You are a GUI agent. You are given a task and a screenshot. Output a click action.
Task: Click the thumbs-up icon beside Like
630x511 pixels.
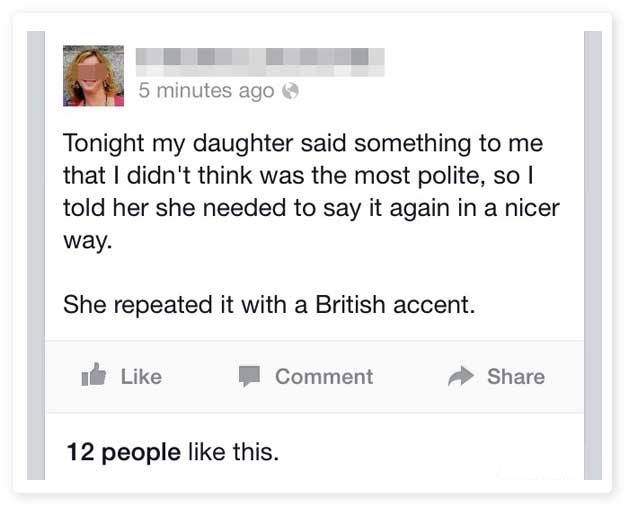click(93, 376)
